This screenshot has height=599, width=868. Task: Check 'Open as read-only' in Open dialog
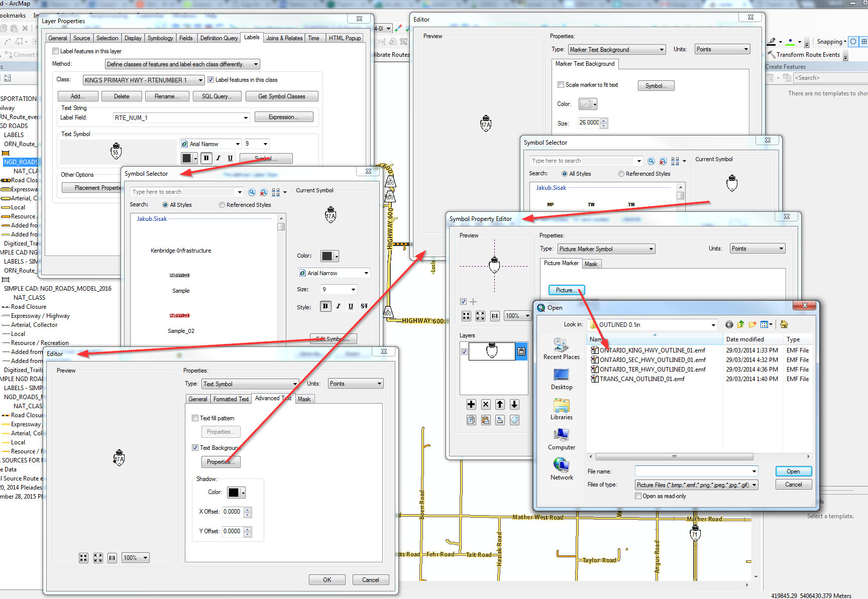click(638, 496)
